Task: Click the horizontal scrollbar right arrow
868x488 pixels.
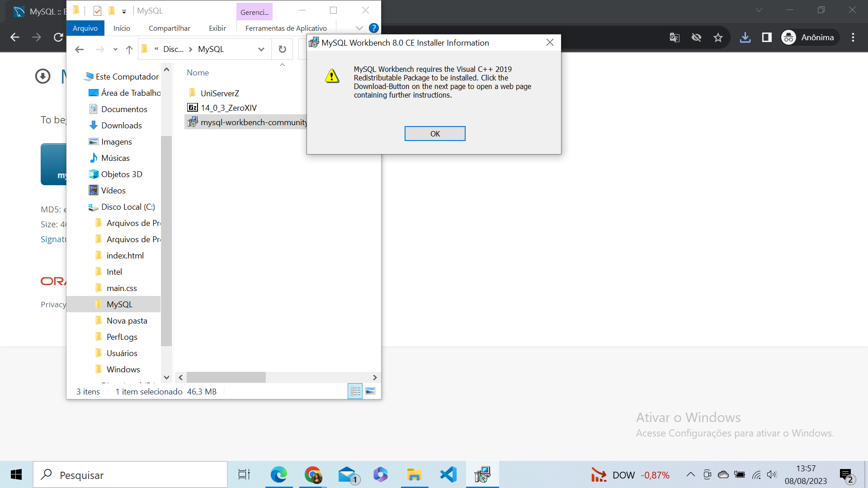Action: [x=374, y=377]
